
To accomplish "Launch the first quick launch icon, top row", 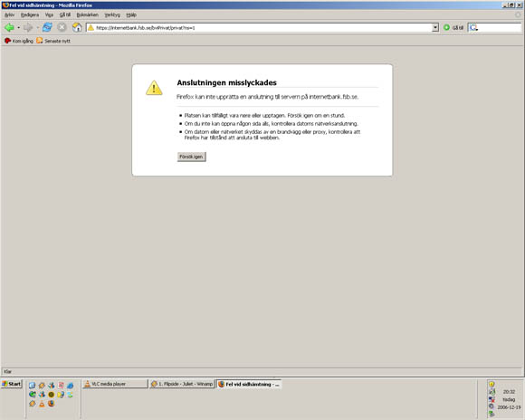I will tap(32, 386).
